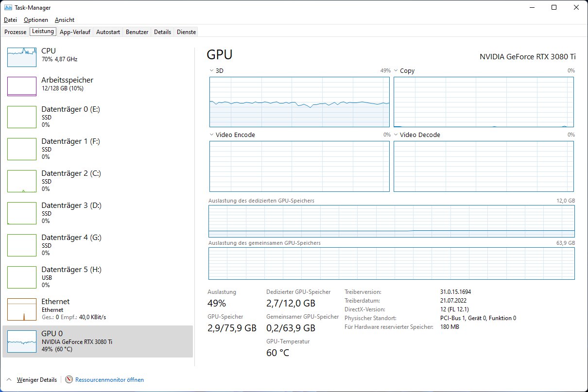Click the shared memory value 0,2/63,9 GB

[291, 328]
